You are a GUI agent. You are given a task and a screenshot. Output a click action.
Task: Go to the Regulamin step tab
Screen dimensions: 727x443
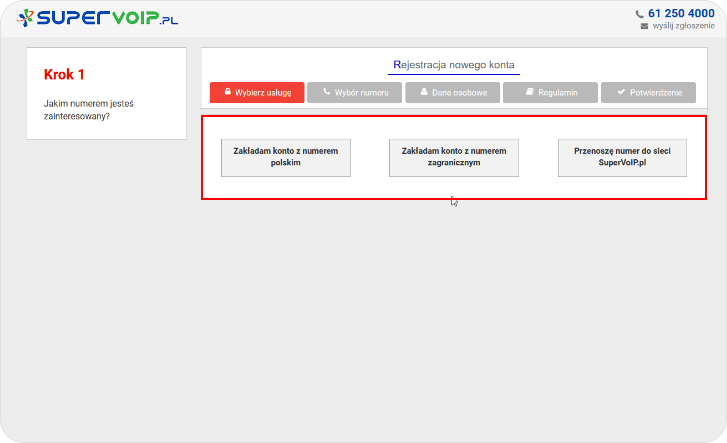(550, 93)
